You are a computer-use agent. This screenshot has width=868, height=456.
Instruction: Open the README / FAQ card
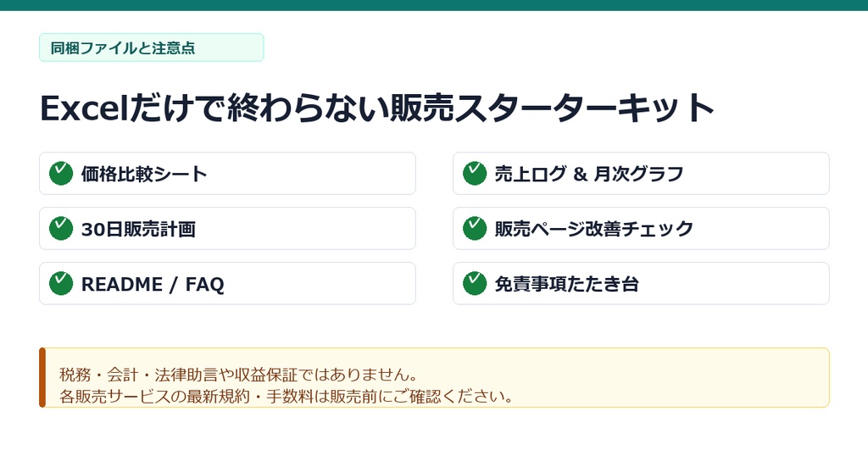click(x=227, y=283)
